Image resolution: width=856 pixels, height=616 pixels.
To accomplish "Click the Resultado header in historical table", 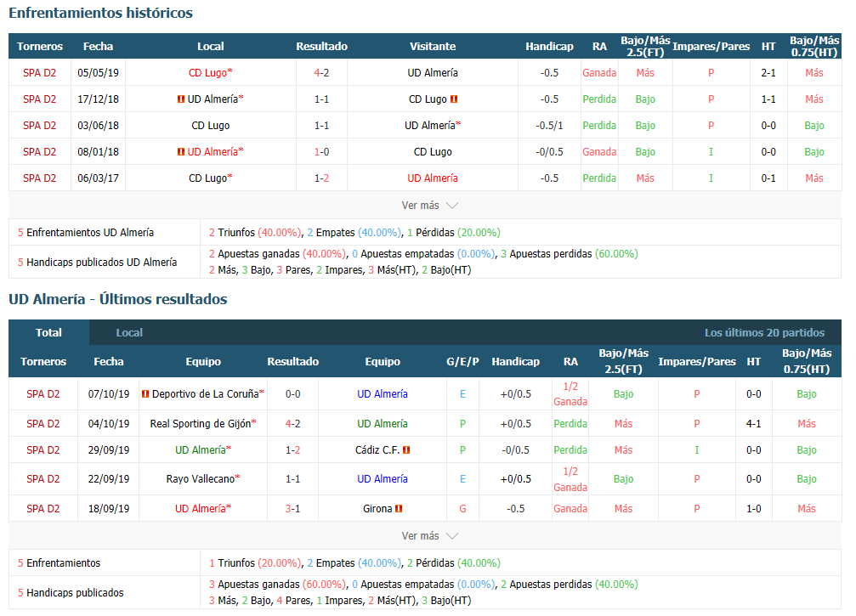I will tap(321, 47).
